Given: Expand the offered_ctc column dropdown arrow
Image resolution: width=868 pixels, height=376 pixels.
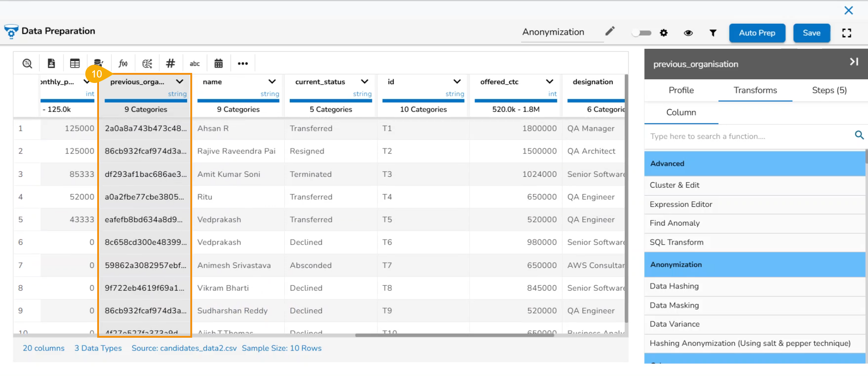Looking at the screenshot, I should point(549,82).
